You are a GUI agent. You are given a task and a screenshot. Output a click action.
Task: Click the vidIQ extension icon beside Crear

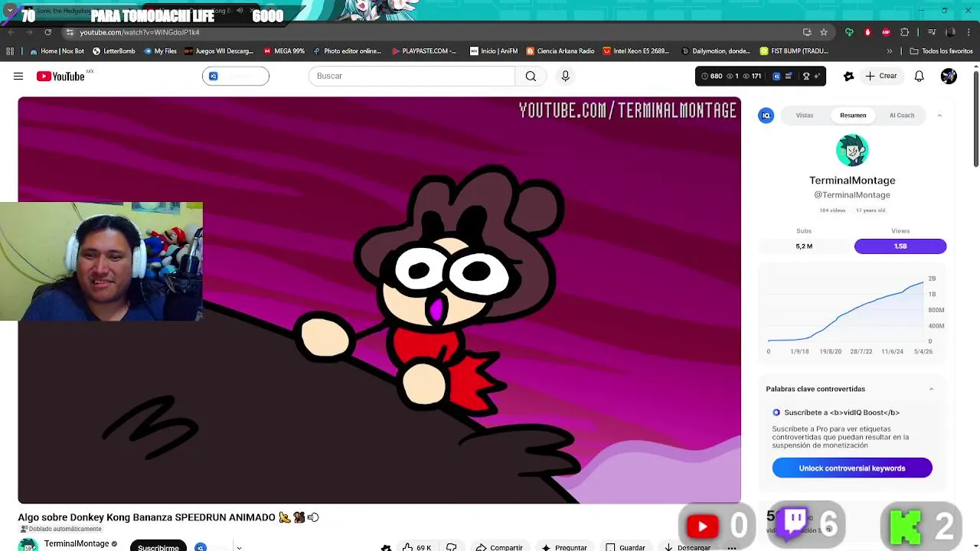(x=848, y=76)
